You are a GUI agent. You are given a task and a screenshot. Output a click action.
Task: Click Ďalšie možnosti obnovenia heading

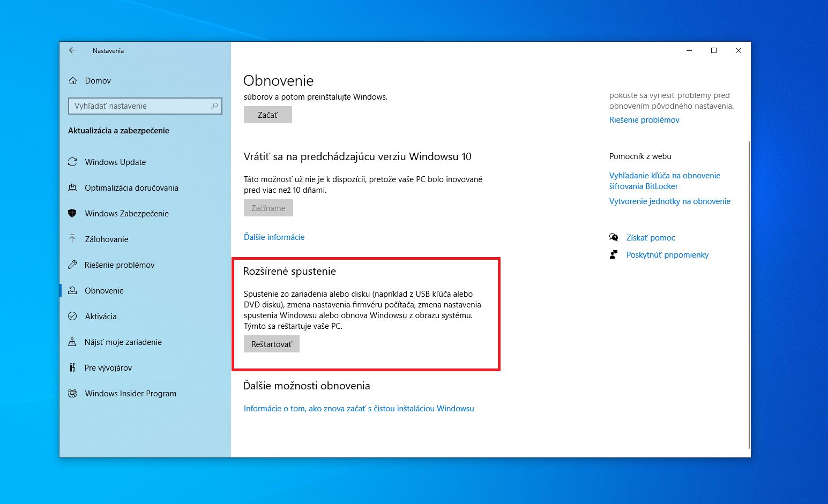(x=307, y=386)
